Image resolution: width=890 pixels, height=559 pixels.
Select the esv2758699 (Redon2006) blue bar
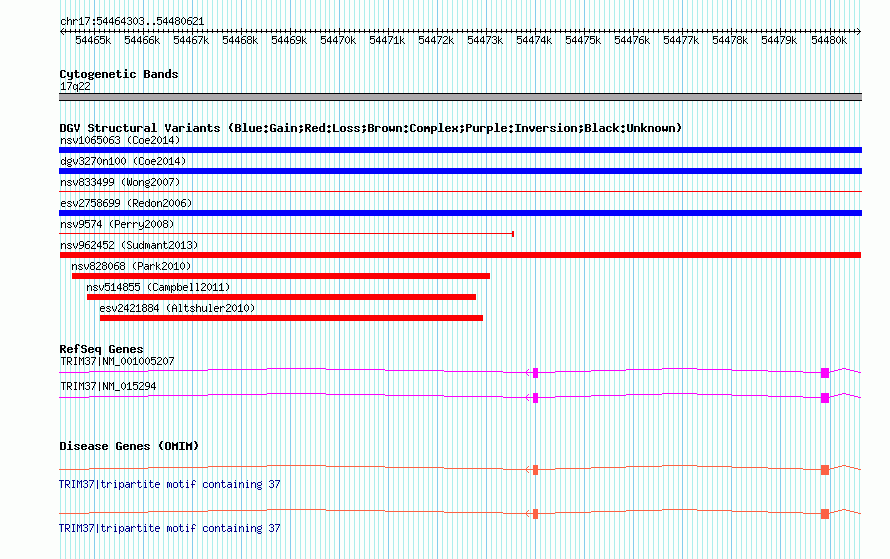[460, 213]
